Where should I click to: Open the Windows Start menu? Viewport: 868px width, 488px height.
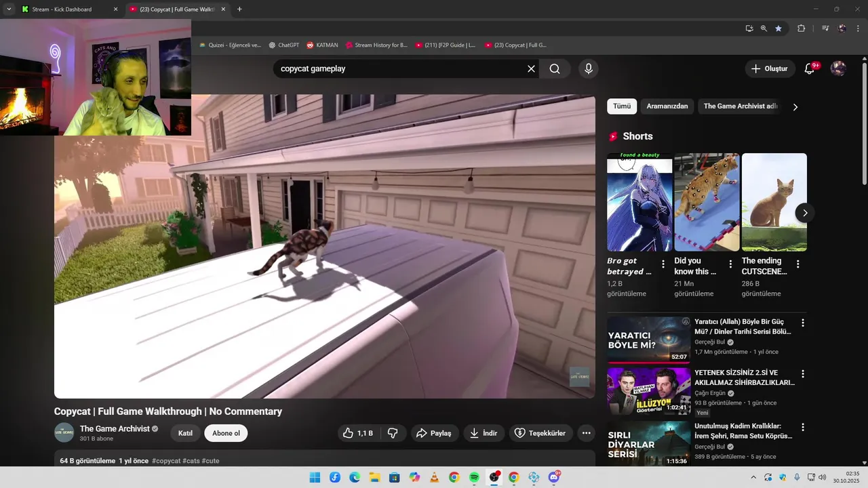(x=315, y=478)
